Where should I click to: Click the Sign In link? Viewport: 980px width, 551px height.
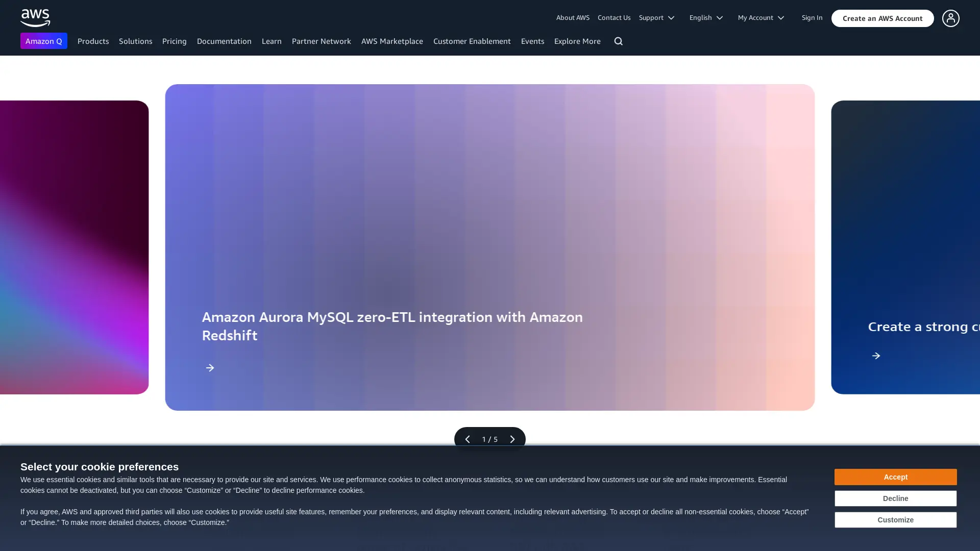[812, 17]
